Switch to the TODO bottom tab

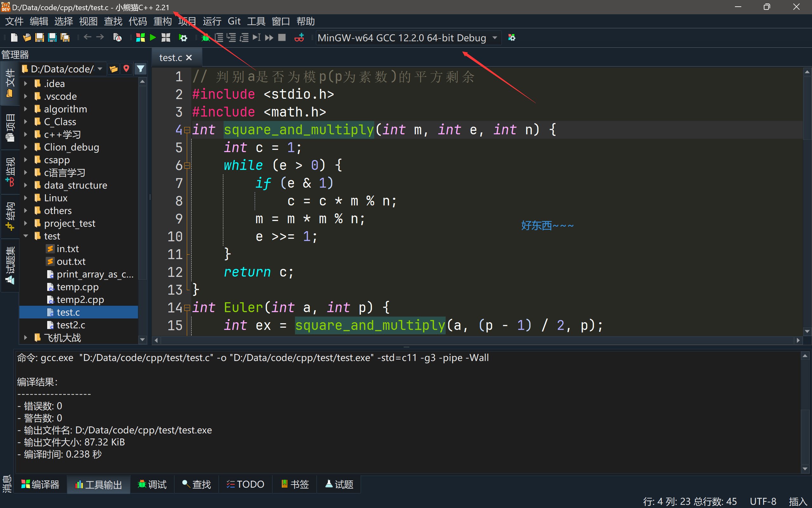point(245,484)
